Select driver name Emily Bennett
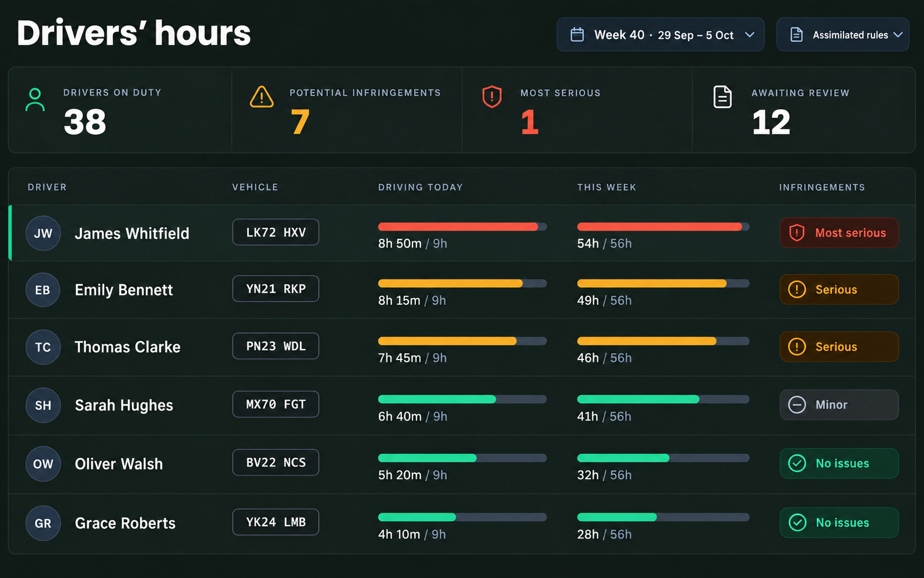This screenshot has height=578, width=924. (124, 290)
